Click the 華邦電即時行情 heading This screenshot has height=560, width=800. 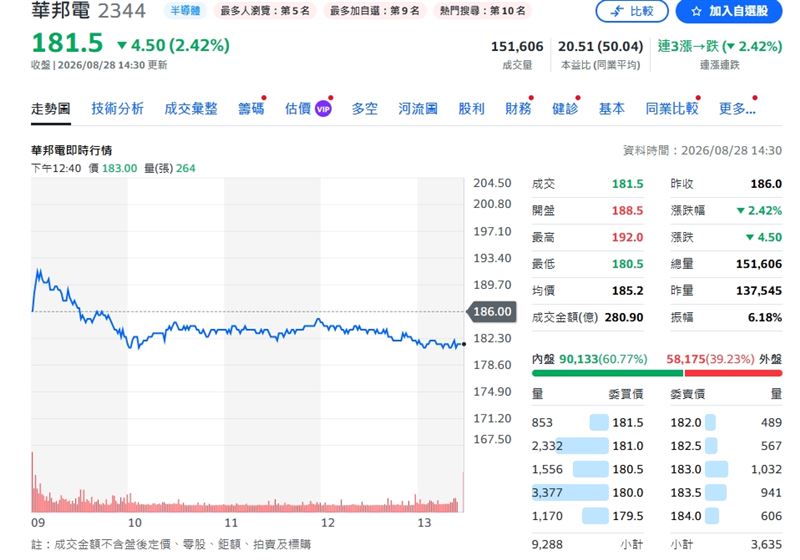click(71, 150)
